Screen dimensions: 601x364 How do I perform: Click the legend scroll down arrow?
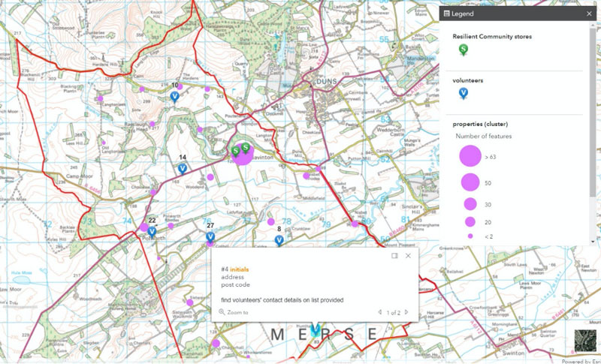tap(593, 242)
